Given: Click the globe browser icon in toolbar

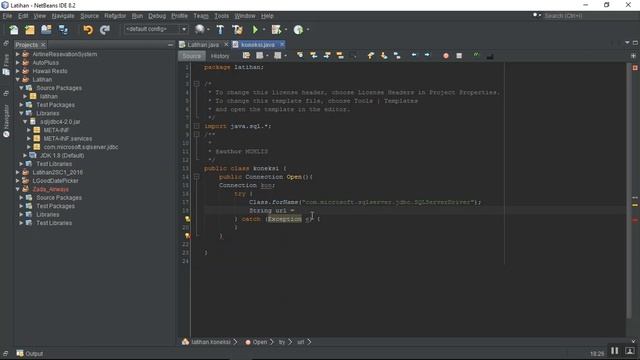Looking at the screenshot, I should tap(200, 29).
